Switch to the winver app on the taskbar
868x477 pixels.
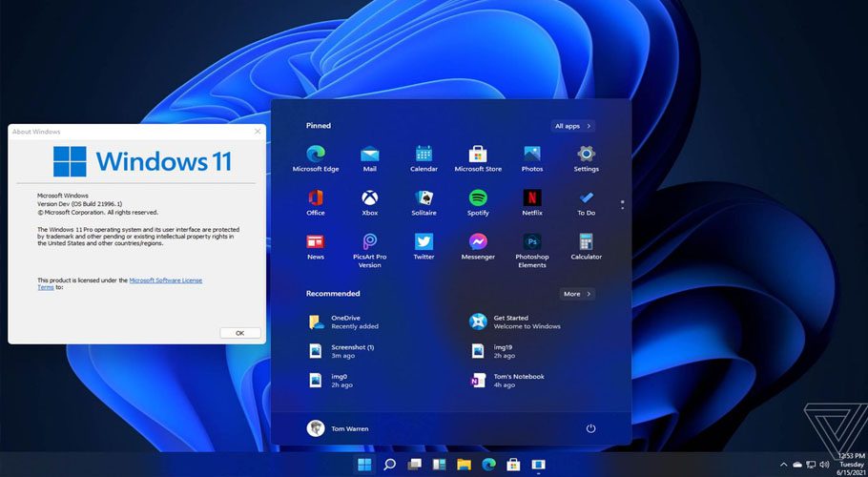pyautogui.click(x=538, y=465)
